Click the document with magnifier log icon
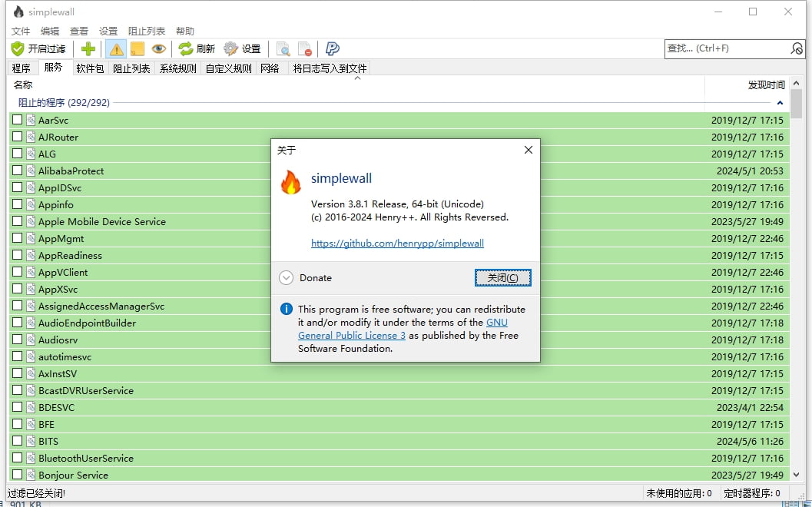Viewport: 812px width, 507px height. (283, 48)
